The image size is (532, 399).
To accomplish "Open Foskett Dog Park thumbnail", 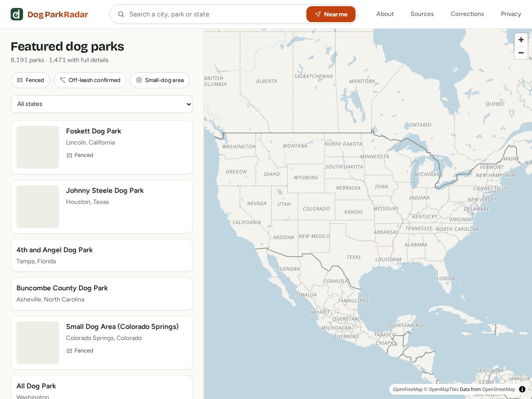I will 38,147.
